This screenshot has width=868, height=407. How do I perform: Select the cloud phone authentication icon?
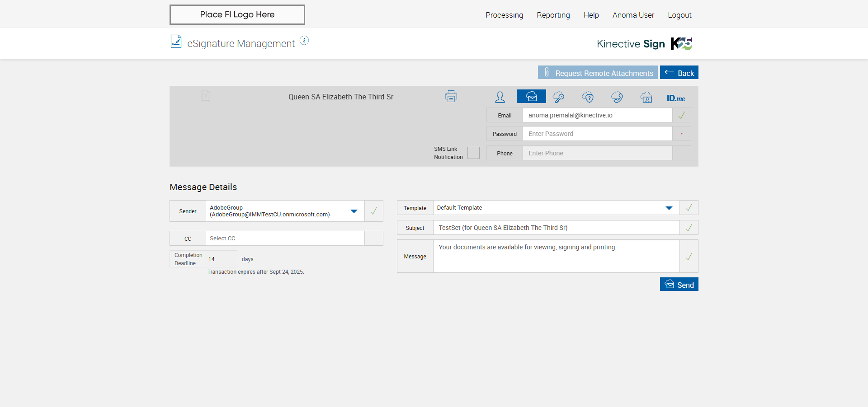(x=617, y=97)
